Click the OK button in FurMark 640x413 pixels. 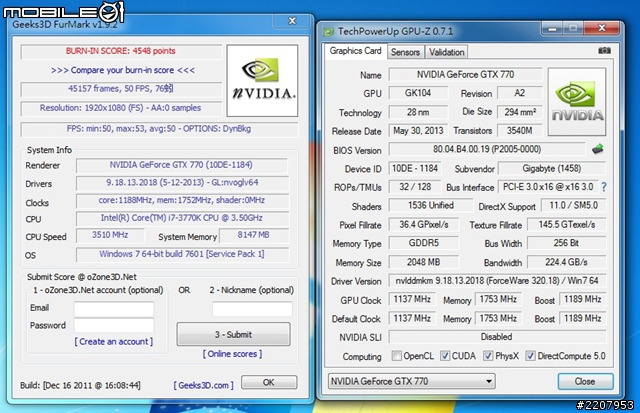coord(269,382)
